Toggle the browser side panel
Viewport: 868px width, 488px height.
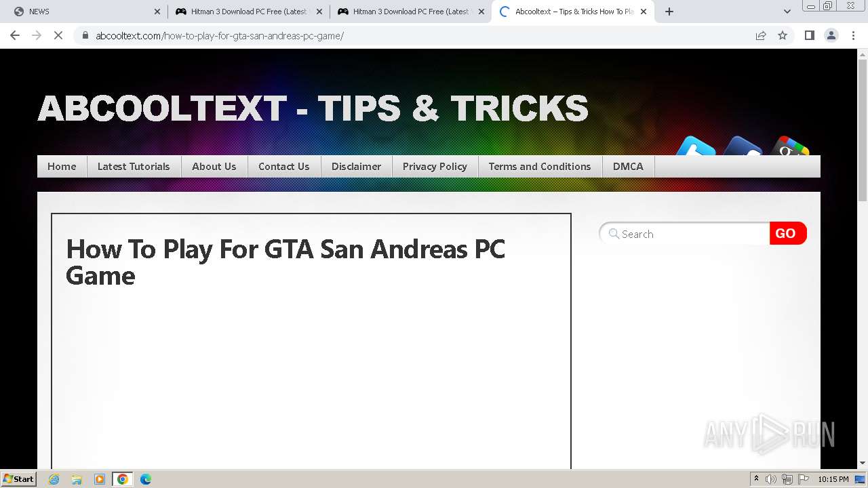point(810,35)
